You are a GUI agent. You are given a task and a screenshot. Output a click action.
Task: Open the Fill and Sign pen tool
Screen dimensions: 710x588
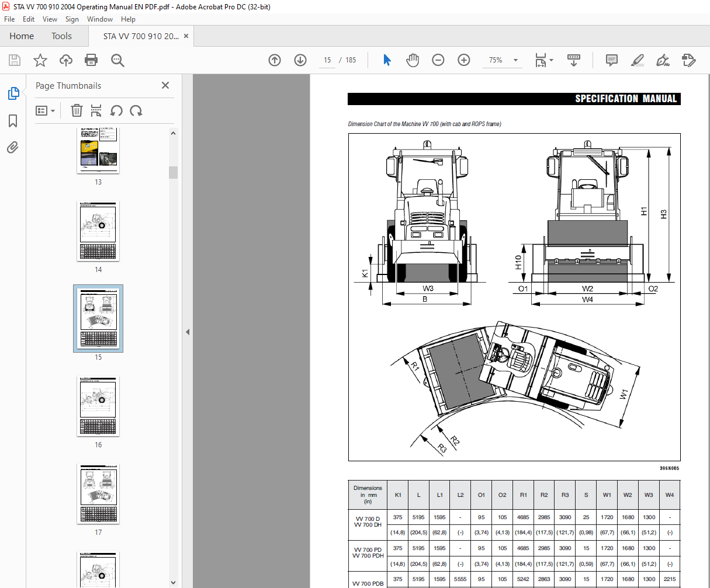663,60
